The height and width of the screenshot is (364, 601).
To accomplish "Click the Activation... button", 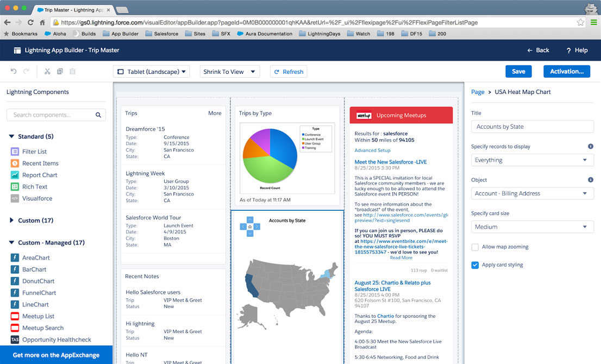I will point(567,71).
